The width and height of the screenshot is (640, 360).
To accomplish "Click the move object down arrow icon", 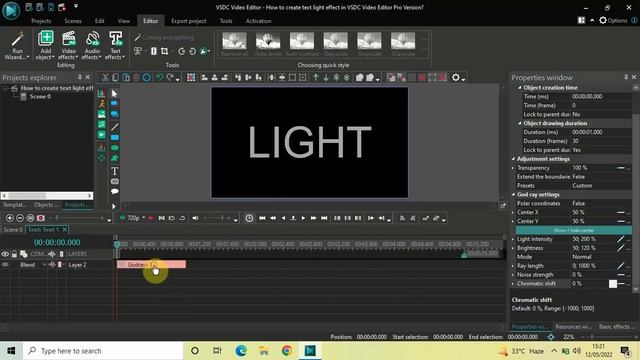I will coord(326,78).
